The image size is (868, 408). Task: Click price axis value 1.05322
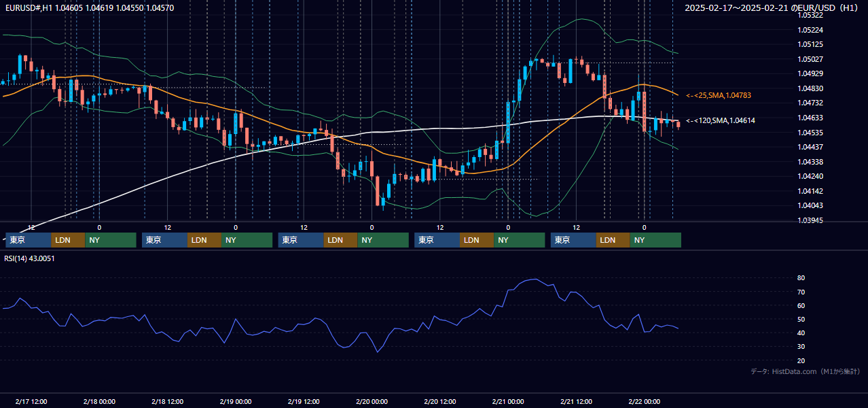[810, 15]
